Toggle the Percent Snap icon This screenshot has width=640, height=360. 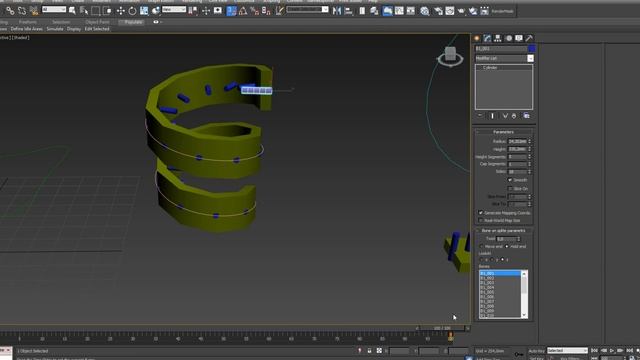point(255,11)
